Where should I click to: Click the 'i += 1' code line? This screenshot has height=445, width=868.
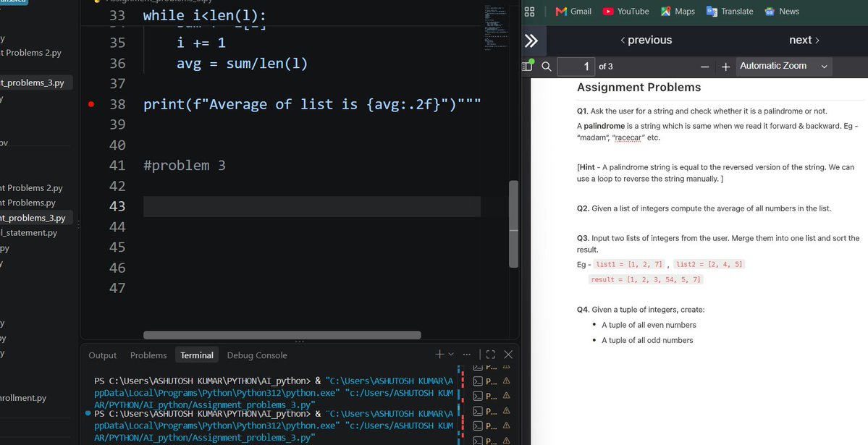[201, 43]
